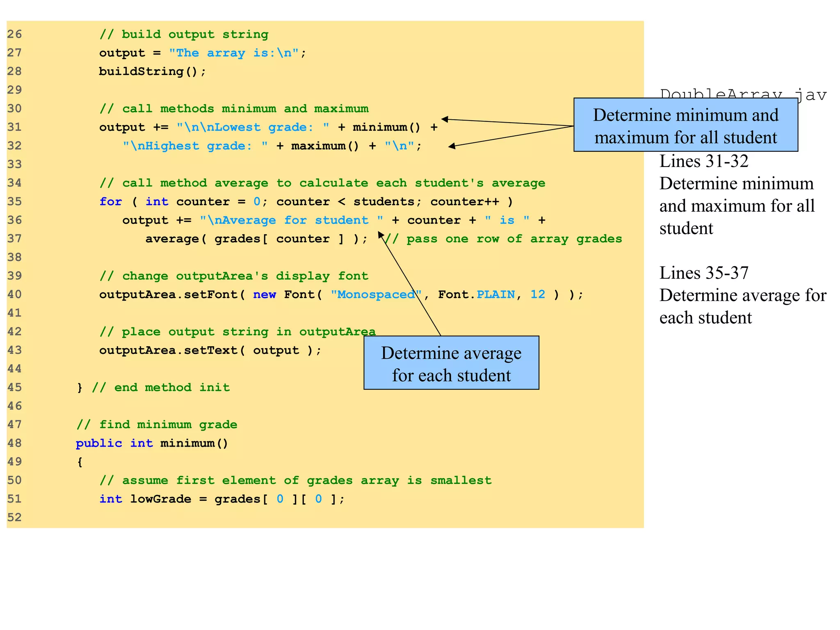Click 'counter < students;' loop condition

coord(349,202)
